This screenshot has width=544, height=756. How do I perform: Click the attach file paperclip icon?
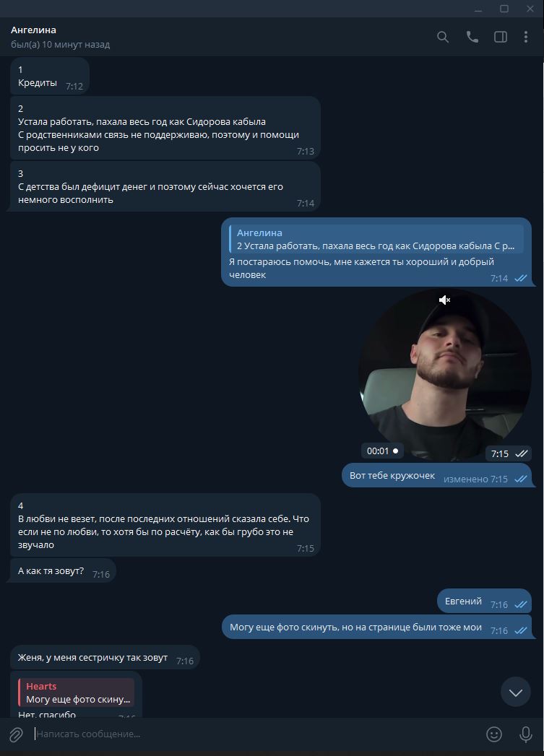tap(16, 734)
